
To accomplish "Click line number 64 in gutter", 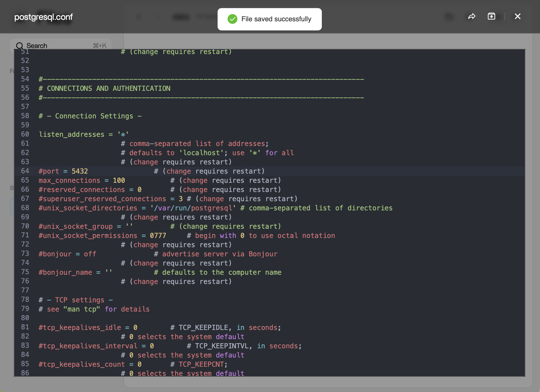I will pyautogui.click(x=25, y=171).
